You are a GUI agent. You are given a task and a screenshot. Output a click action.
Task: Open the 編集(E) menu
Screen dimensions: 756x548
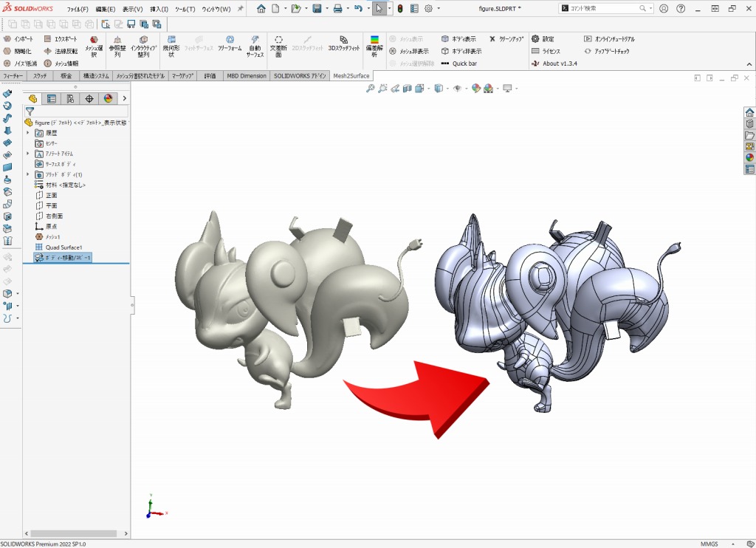pyautogui.click(x=105, y=9)
